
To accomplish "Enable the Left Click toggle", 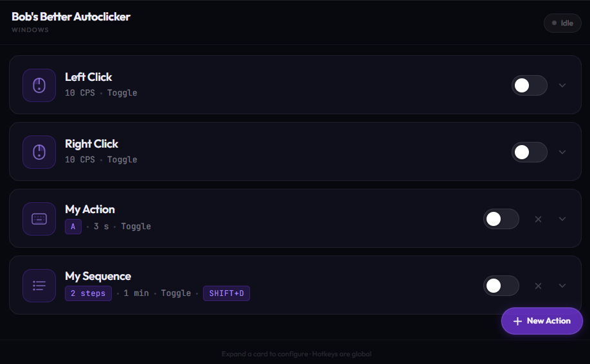I will tap(529, 85).
